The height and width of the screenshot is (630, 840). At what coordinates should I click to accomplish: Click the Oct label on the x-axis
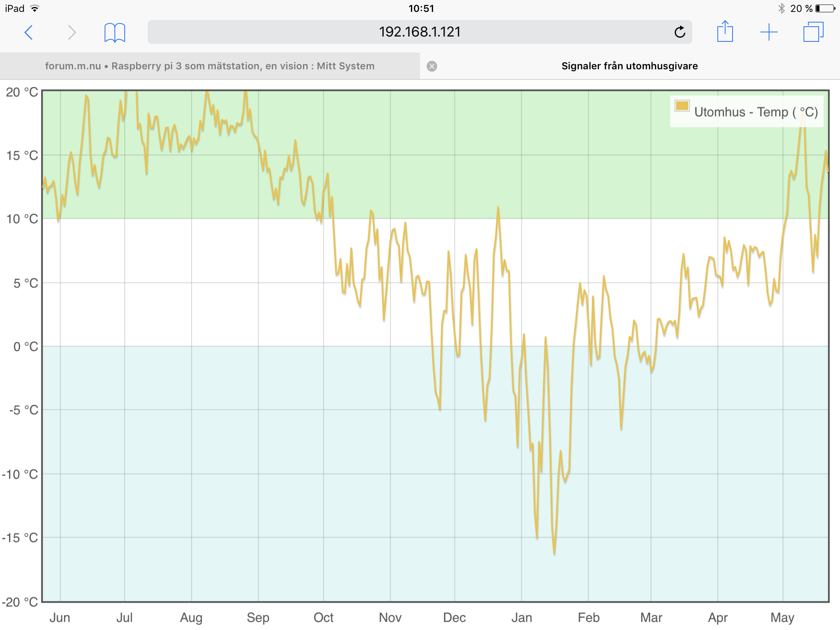click(323, 617)
